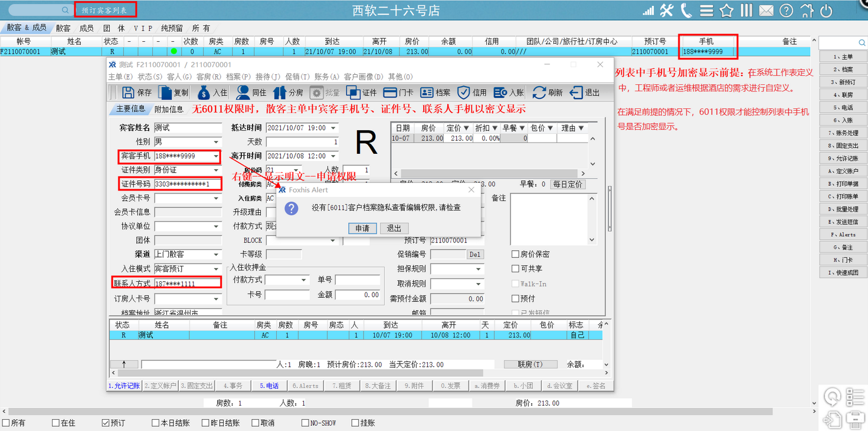The image size is (868, 431).
Task: Click the 分房 assign room icon
Action: pyautogui.click(x=279, y=93)
